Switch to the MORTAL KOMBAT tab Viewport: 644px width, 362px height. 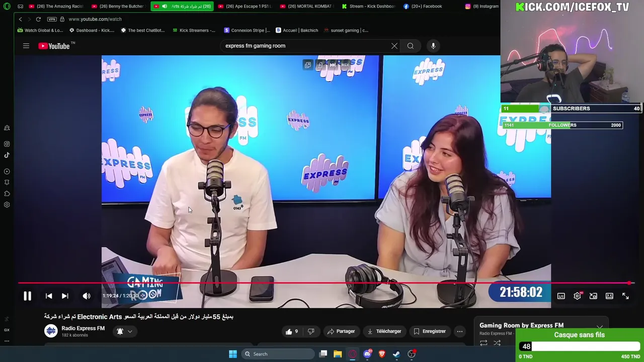[x=307, y=6]
